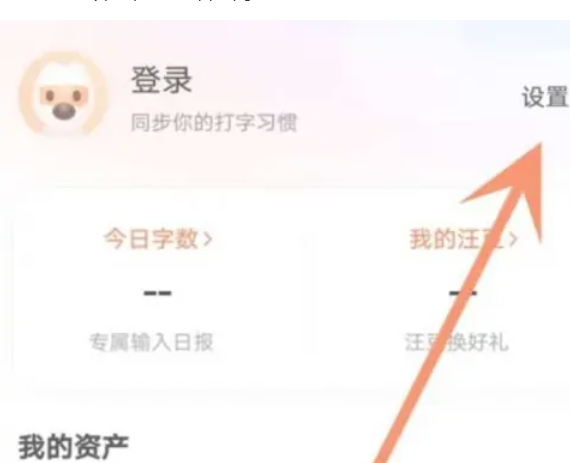This screenshot has height=463, width=570.
Task: Click the chevron beside 我的汪豆
Action: (513, 239)
